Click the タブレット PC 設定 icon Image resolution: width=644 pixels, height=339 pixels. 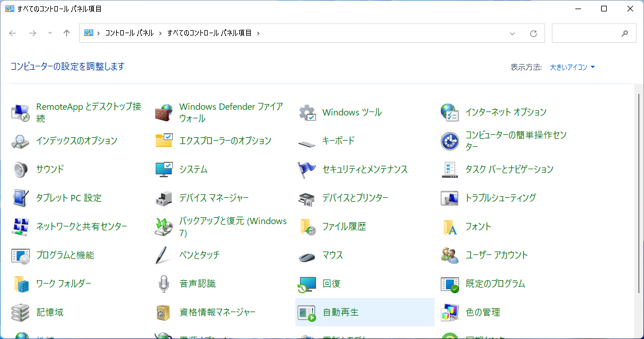[x=20, y=198]
